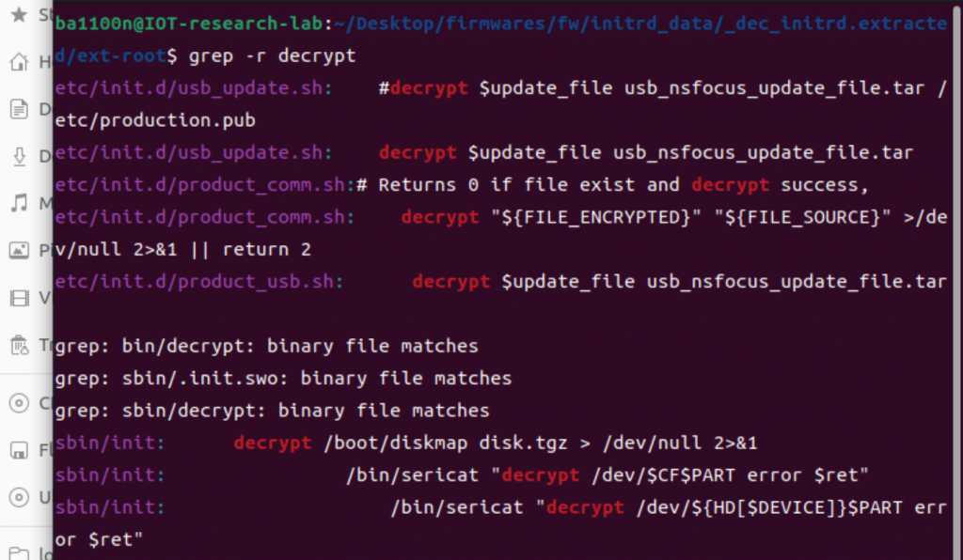Click the etc/init.d/product_usb.sh filename
Viewport: 963px width, 560px height.
click(x=198, y=282)
